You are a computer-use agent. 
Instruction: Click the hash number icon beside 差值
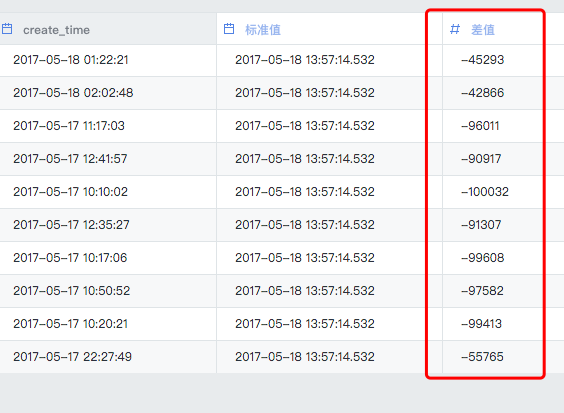pyautogui.click(x=455, y=29)
